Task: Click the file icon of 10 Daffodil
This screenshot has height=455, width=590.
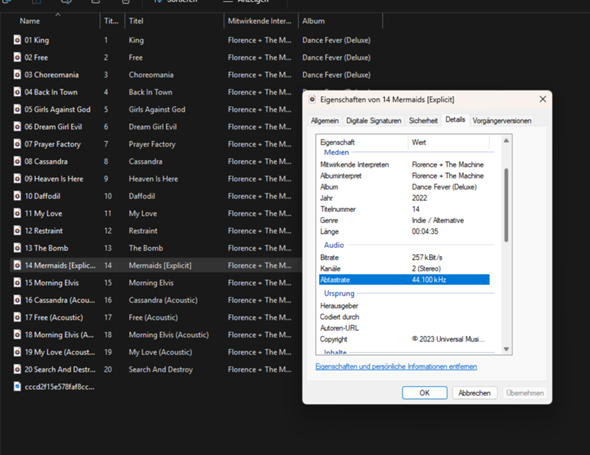Action: click(17, 196)
